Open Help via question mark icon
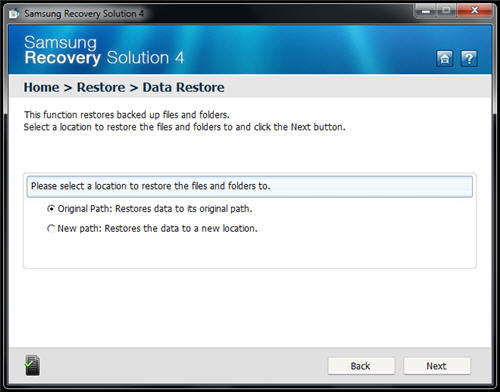Image resolution: width=500 pixels, height=392 pixels. click(469, 59)
